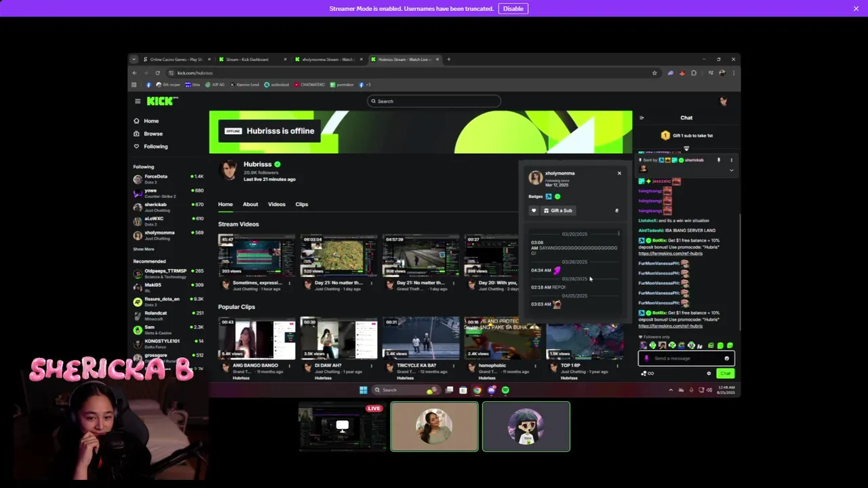The height and width of the screenshot is (488, 868).
Task: Switch to the Clips tab
Action: [302, 204]
